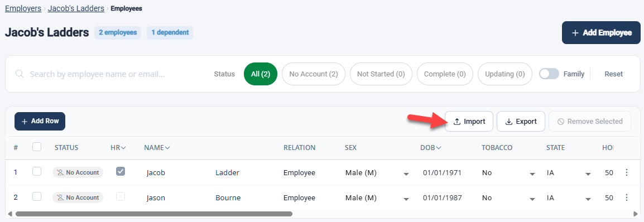Select row 1 checkbox for Jacob

(37, 172)
